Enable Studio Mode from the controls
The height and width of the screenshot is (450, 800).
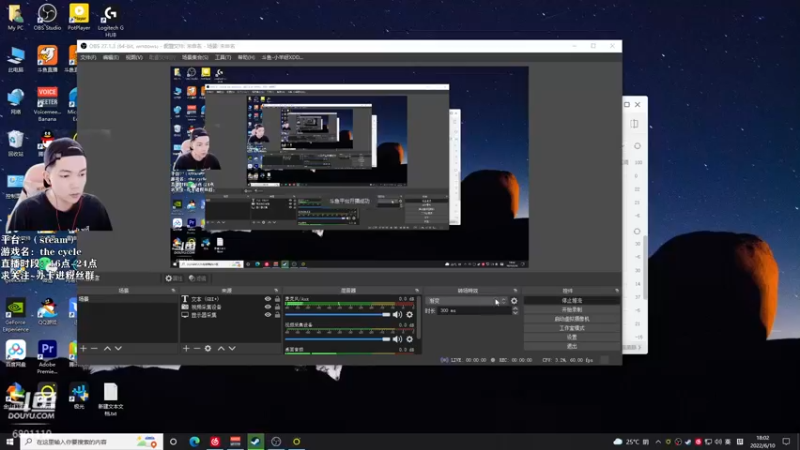pos(572,328)
